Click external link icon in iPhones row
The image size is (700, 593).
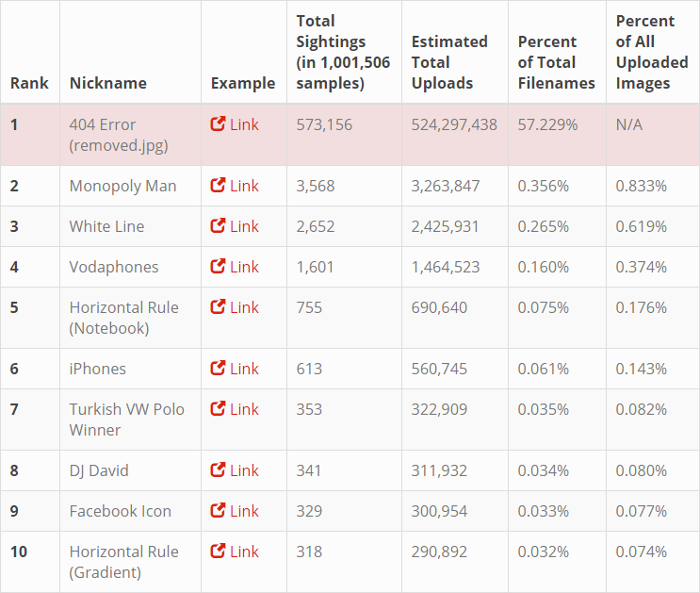[218, 369]
